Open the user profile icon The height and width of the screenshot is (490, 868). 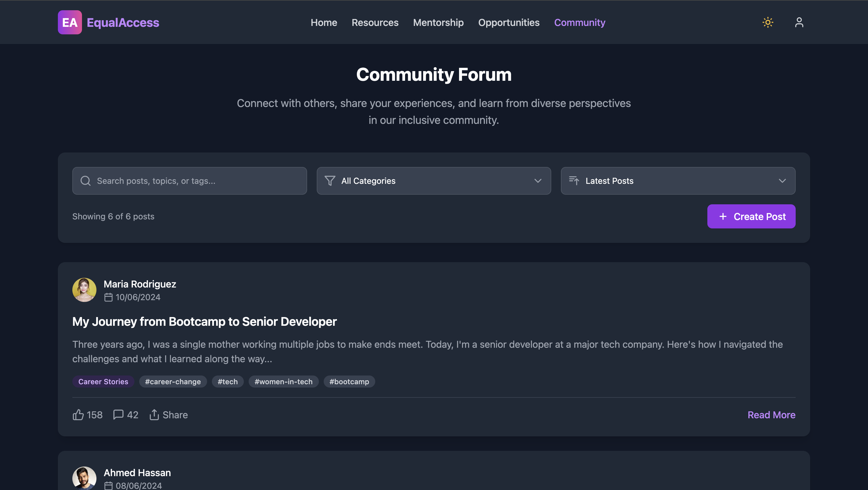click(x=799, y=23)
